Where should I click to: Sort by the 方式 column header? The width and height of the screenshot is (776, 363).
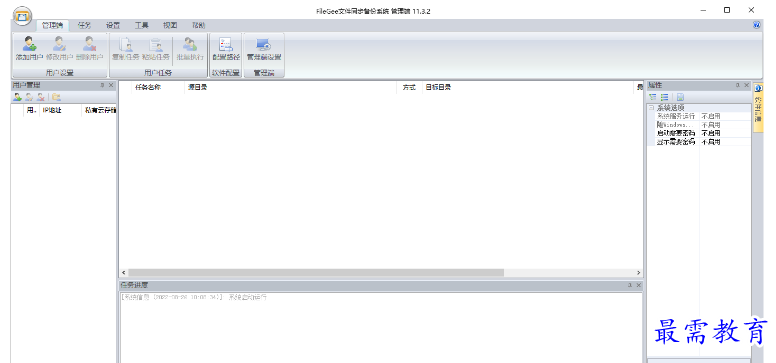(409, 87)
